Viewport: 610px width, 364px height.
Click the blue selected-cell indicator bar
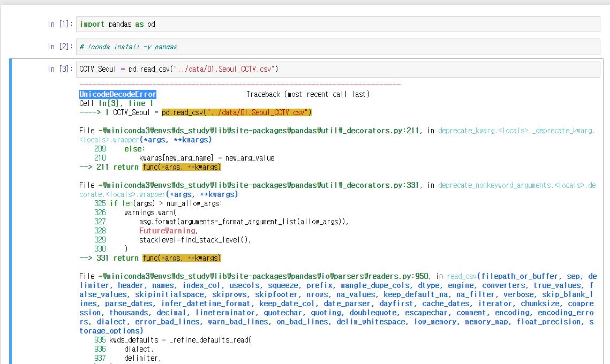(x=11, y=211)
